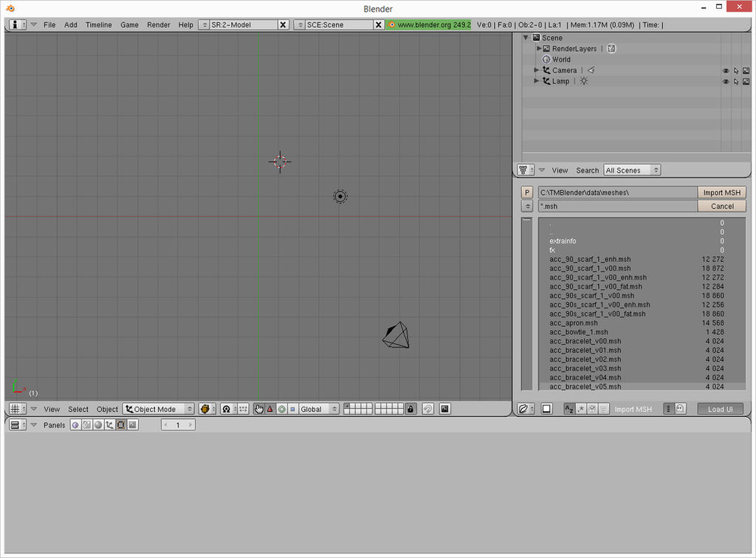This screenshot has height=558, width=756.
Task: Toggle the layer lock button
Action: (410, 409)
